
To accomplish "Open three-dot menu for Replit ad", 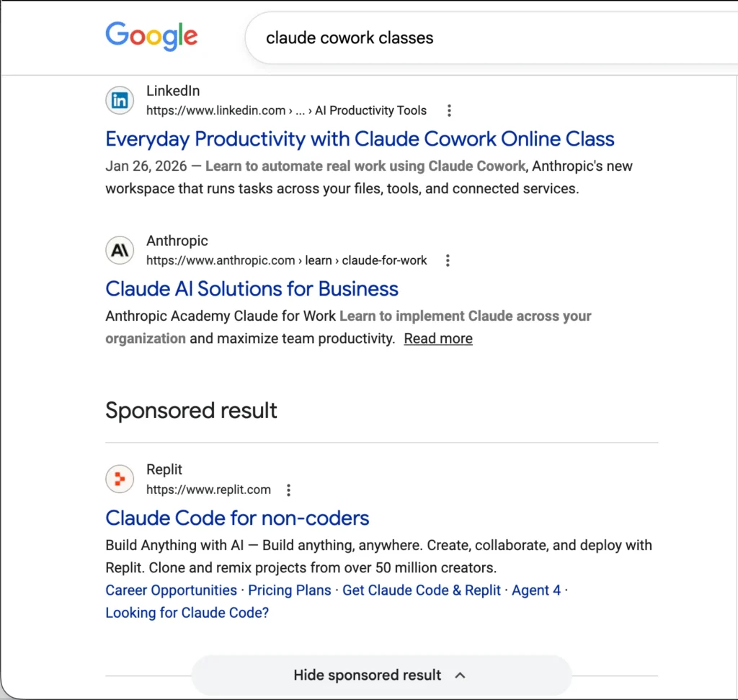I will pos(288,490).
